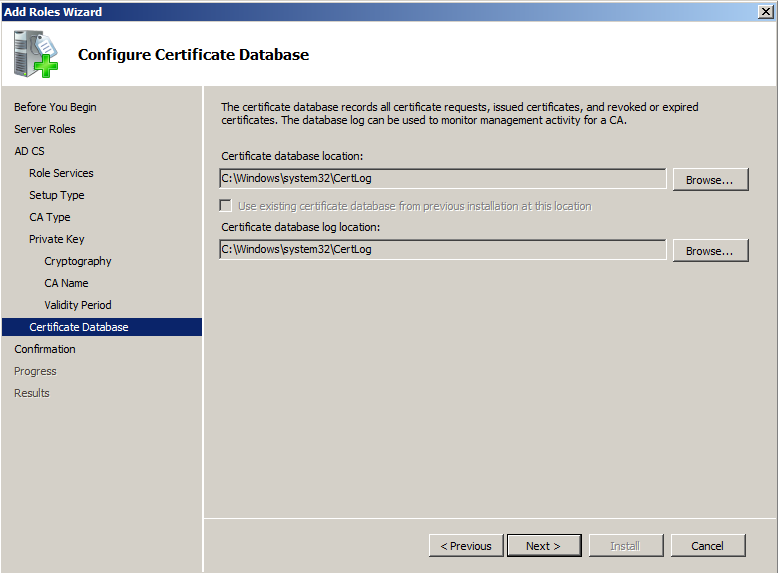
Task: Open the Validity Period step
Action: (78, 305)
